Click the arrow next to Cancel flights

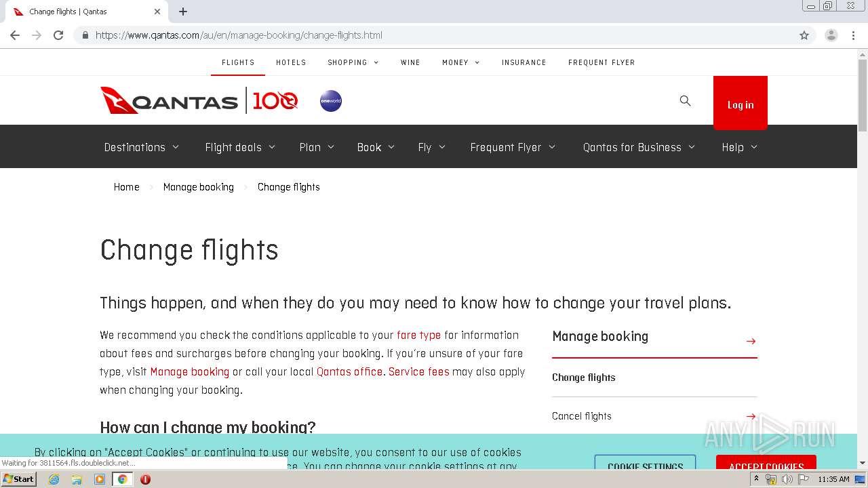point(751,416)
